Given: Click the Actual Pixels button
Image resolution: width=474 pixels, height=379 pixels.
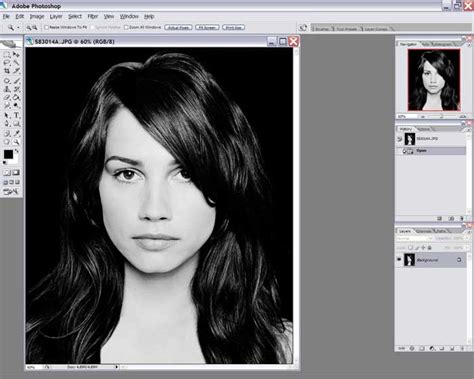Looking at the screenshot, I should pyautogui.click(x=178, y=28).
